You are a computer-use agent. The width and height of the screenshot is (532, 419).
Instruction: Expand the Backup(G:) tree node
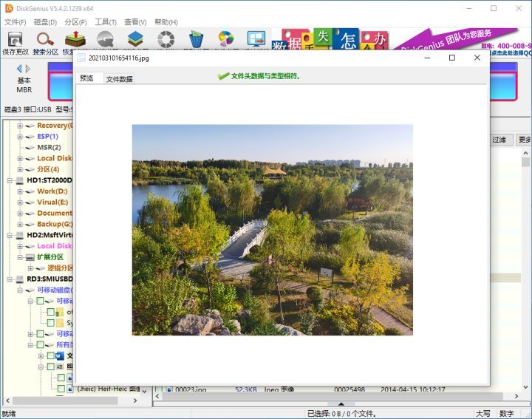[x=20, y=224]
